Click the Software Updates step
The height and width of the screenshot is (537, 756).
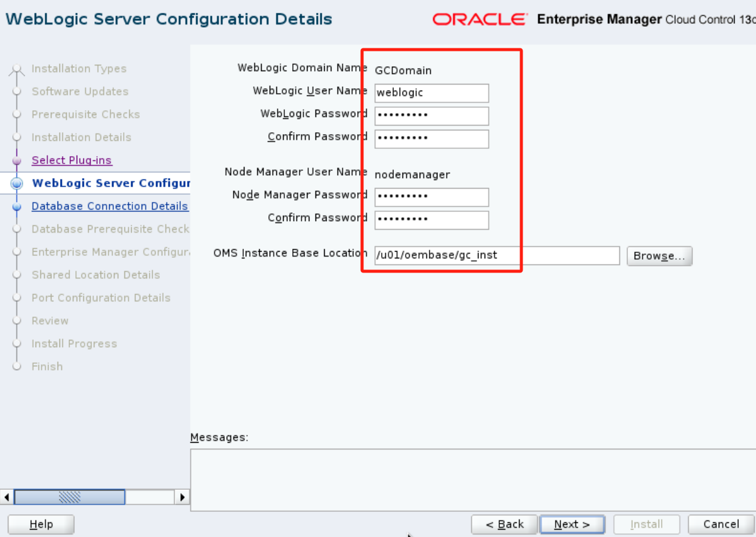pyautogui.click(x=80, y=91)
